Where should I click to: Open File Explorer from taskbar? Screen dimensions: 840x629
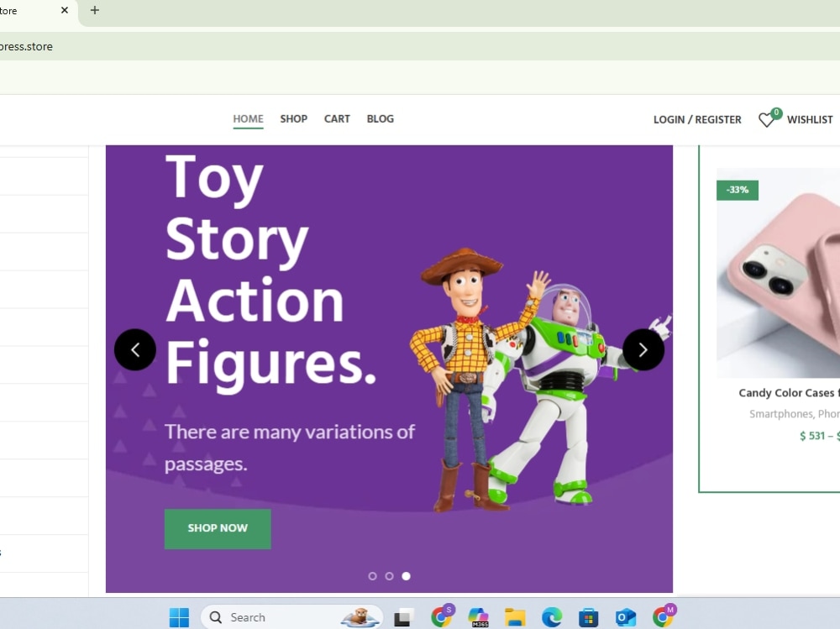pyautogui.click(x=515, y=617)
